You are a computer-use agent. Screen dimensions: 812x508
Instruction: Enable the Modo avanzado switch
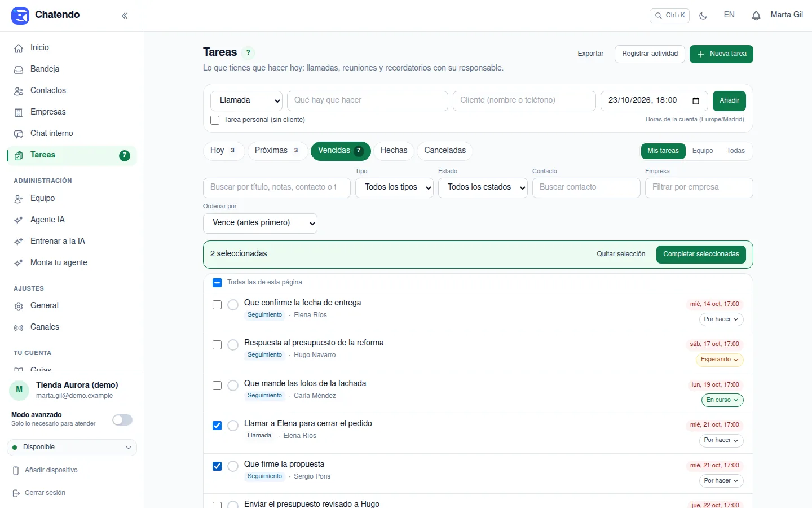(122, 420)
